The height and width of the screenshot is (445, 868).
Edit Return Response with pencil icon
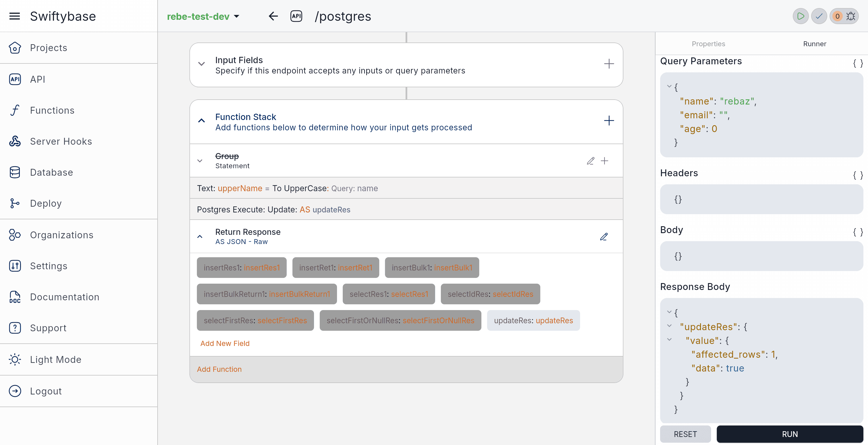click(x=604, y=237)
